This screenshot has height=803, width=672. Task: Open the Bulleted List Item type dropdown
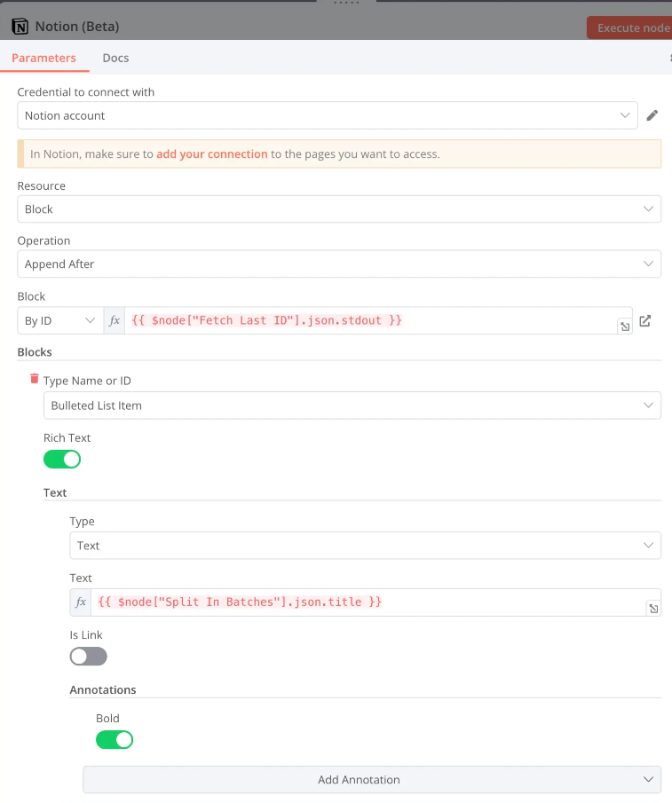click(352, 405)
